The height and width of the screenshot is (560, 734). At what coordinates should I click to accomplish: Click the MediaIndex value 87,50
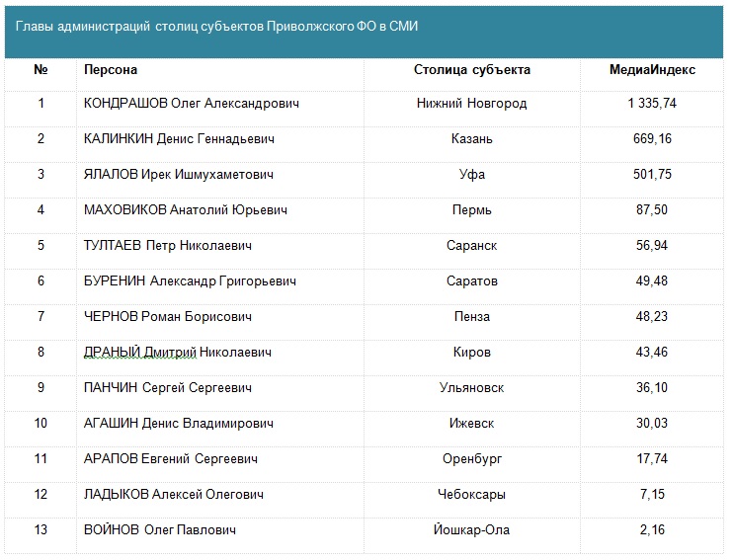[651, 210]
